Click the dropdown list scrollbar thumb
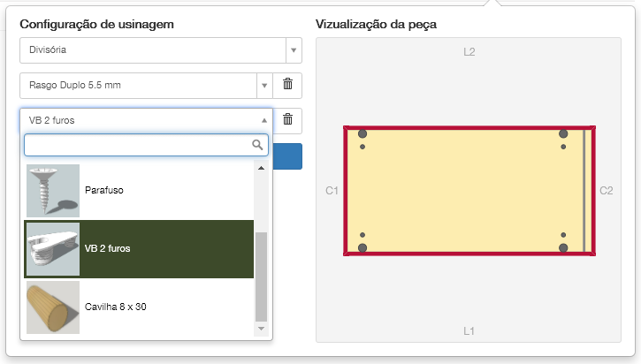The image size is (641, 364). pos(260,277)
